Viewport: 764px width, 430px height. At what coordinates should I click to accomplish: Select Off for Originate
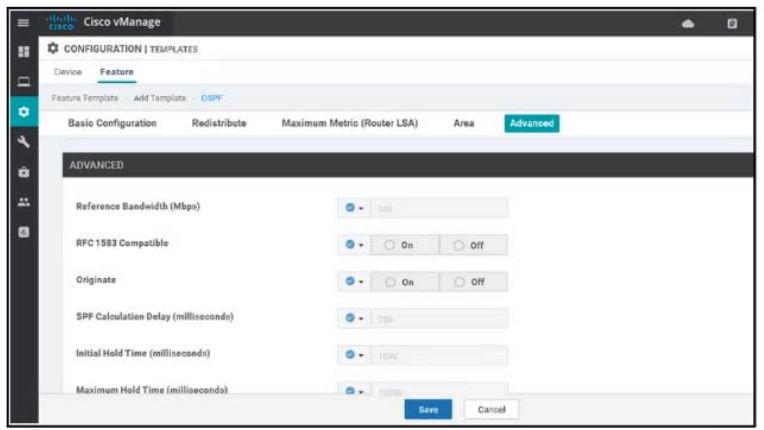pos(474,282)
